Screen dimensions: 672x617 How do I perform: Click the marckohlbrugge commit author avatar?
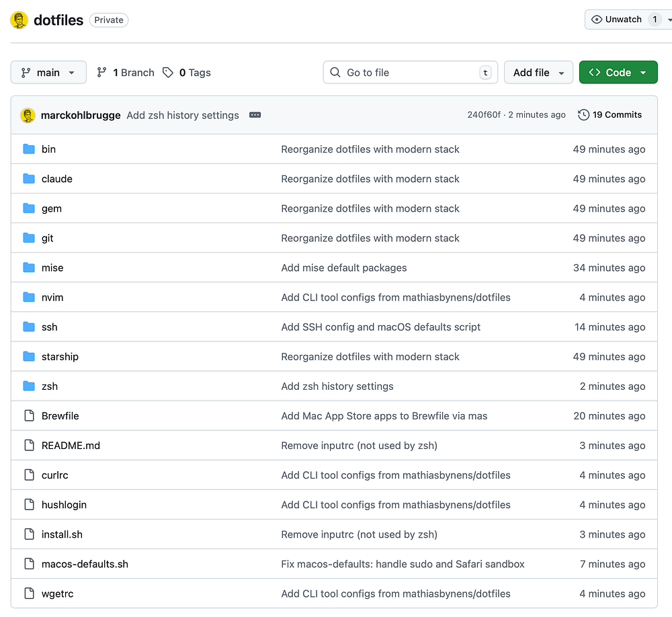[x=28, y=116]
